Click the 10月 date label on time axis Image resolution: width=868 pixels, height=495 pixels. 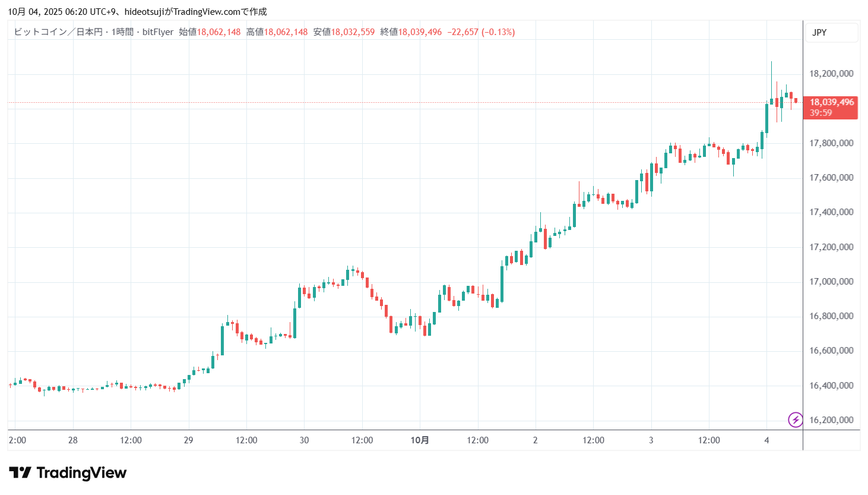(420, 440)
